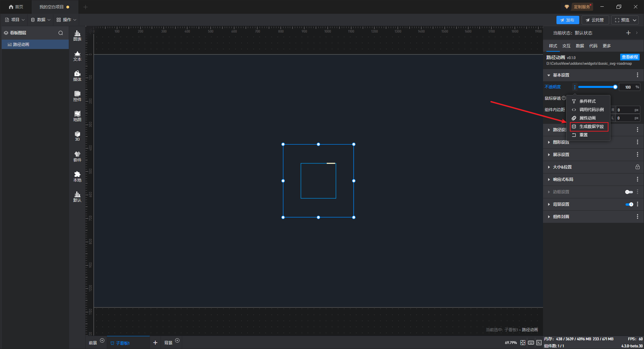Switch to the 样式 tab
Viewport: 644px width, 349px height.
pyautogui.click(x=553, y=46)
